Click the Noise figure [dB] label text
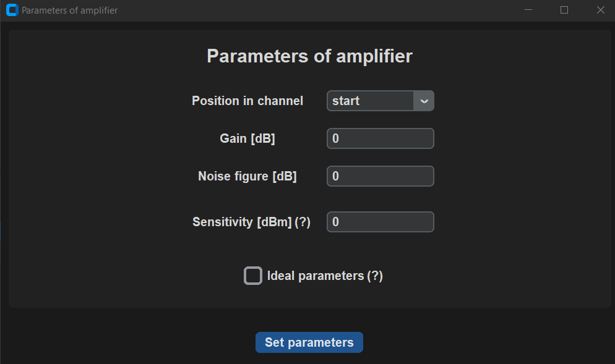The height and width of the screenshot is (364, 615). tap(247, 176)
